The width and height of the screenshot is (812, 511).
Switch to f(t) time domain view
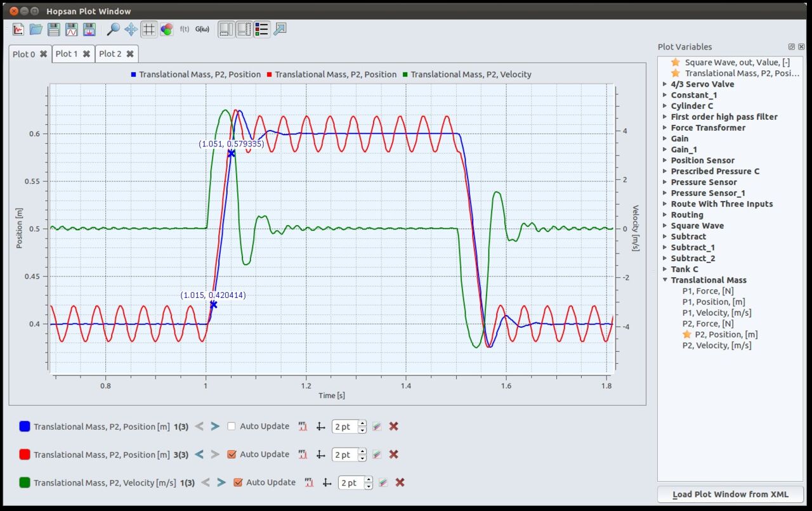click(185, 29)
